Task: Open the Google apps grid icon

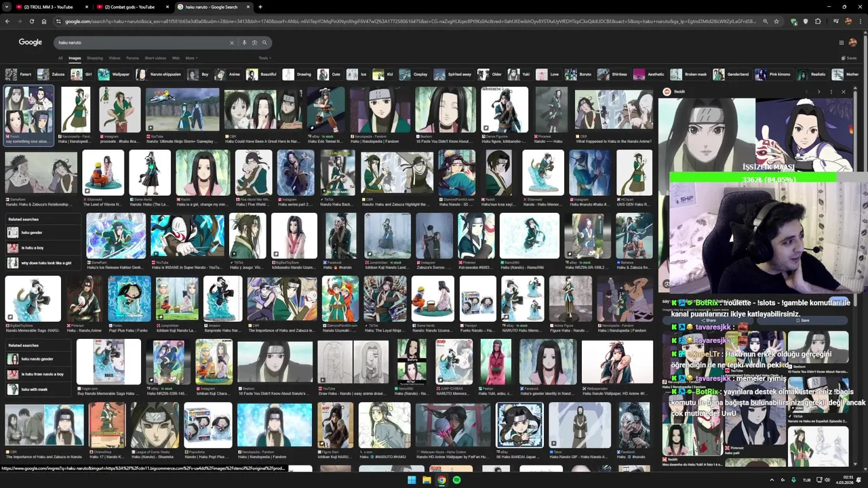Action: click(842, 43)
